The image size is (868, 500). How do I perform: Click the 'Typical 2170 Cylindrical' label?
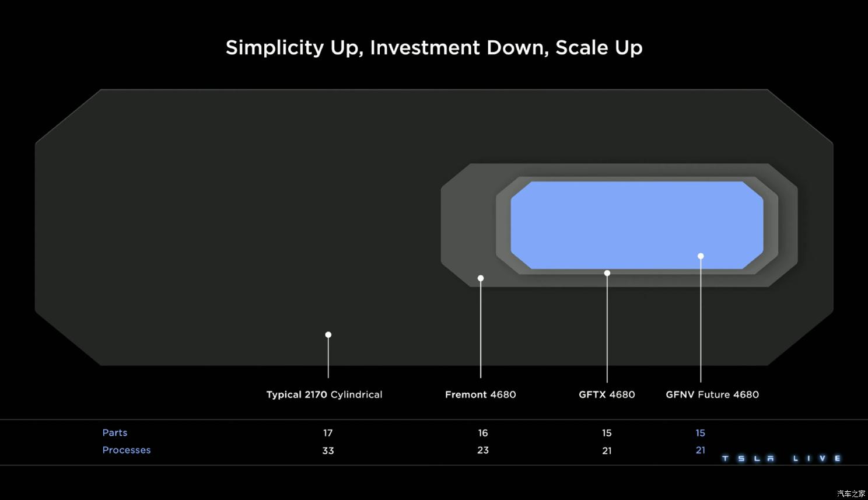click(x=324, y=394)
